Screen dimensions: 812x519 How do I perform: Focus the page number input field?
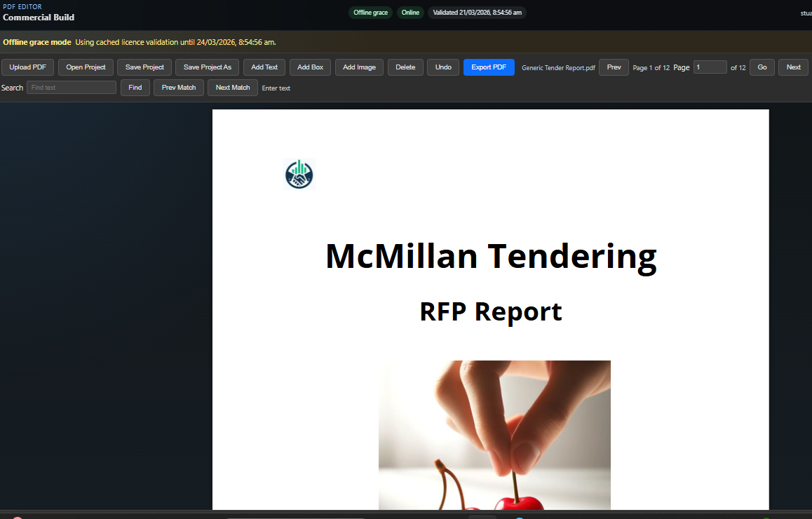(710, 67)
